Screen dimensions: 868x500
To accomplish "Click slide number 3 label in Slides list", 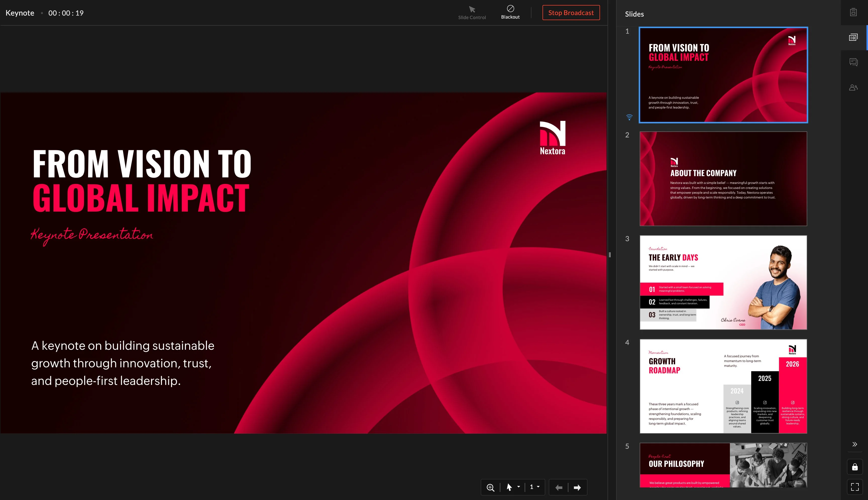I will click(627, 239).
